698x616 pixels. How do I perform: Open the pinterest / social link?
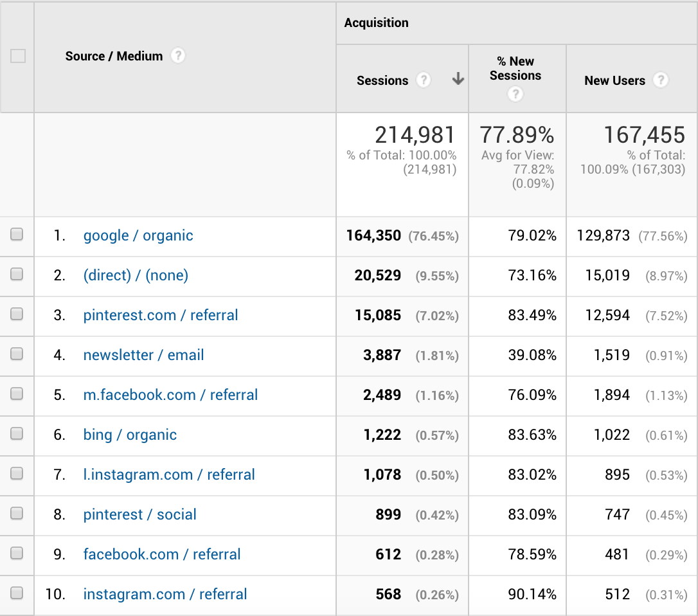coord(139,514)
